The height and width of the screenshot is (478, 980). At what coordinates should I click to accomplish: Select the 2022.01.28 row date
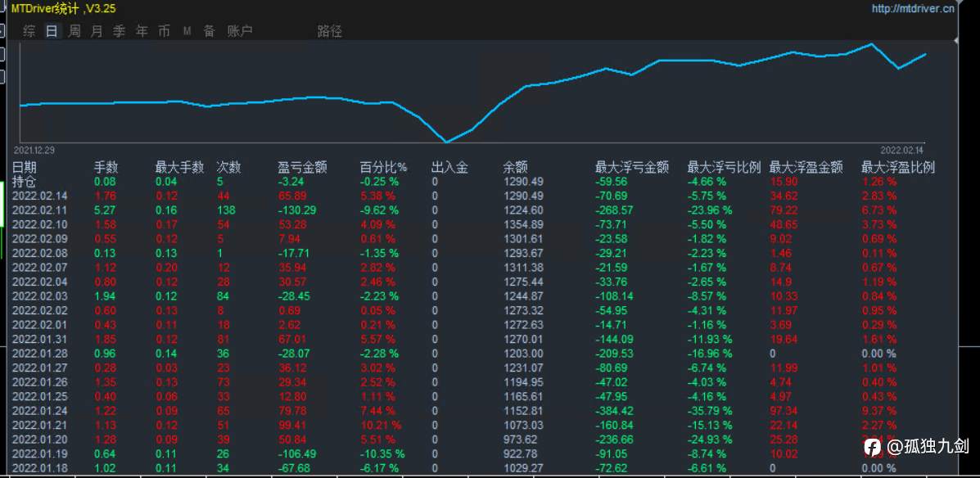click(x=38, y=354)
